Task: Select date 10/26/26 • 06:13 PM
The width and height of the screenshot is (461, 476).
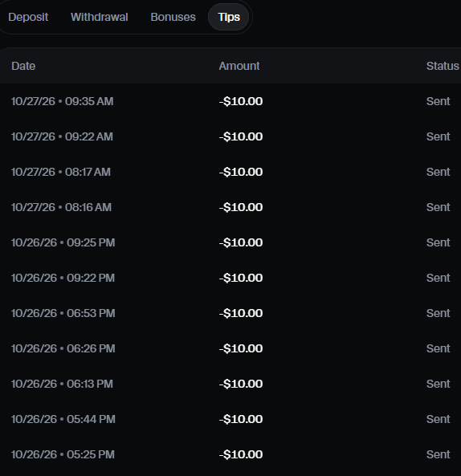Action: (62, 384)
